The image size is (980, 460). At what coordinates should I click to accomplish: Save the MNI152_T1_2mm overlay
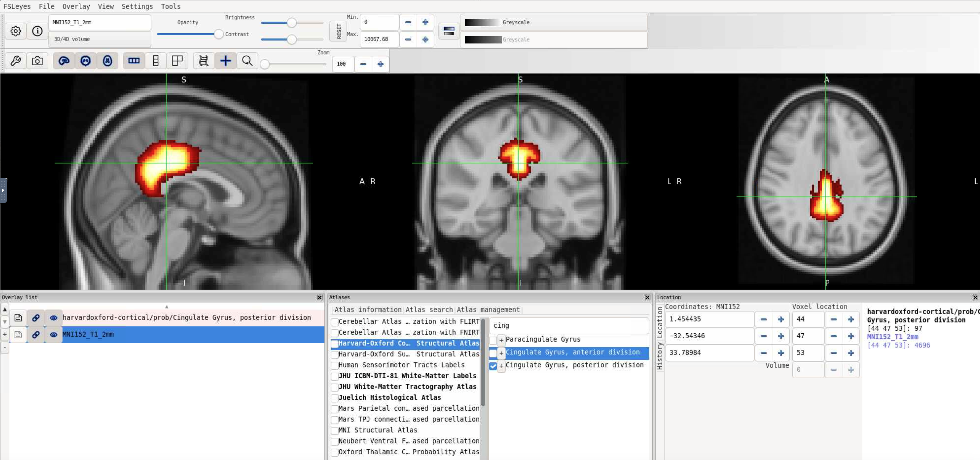point(18,334)
